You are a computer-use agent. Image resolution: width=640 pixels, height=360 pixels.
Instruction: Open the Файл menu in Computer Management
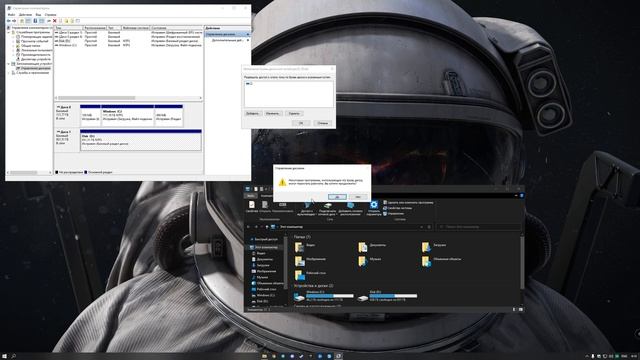[x=11, y=14]
